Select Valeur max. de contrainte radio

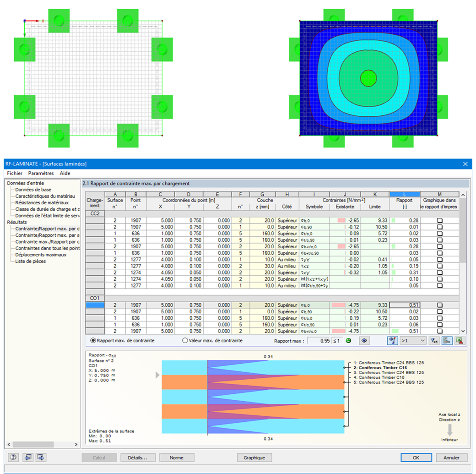[x=185, y=341]
